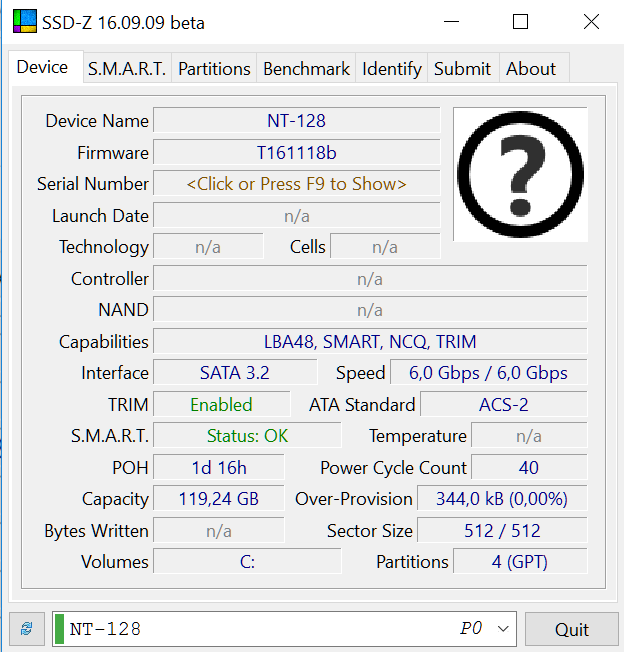Click the Launch Date n/a field
The image size is (624, 652).
click(x=297, y=215)
